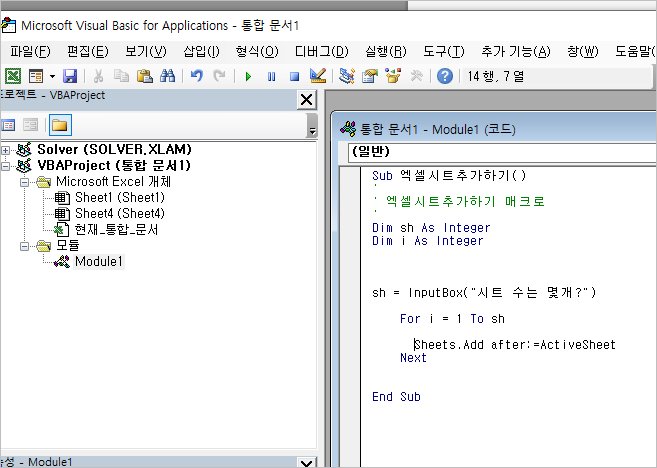Click the Find binoculars icon
The image size is (657, 468).
pyautogui.click(x=167, y=76)
